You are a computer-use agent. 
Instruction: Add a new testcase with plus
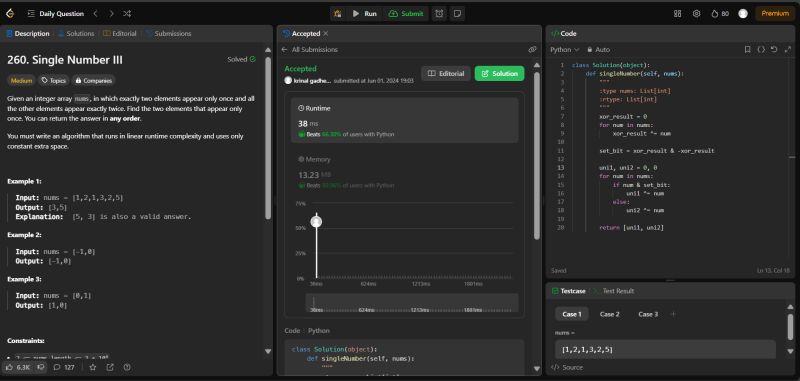pos(673,314)
